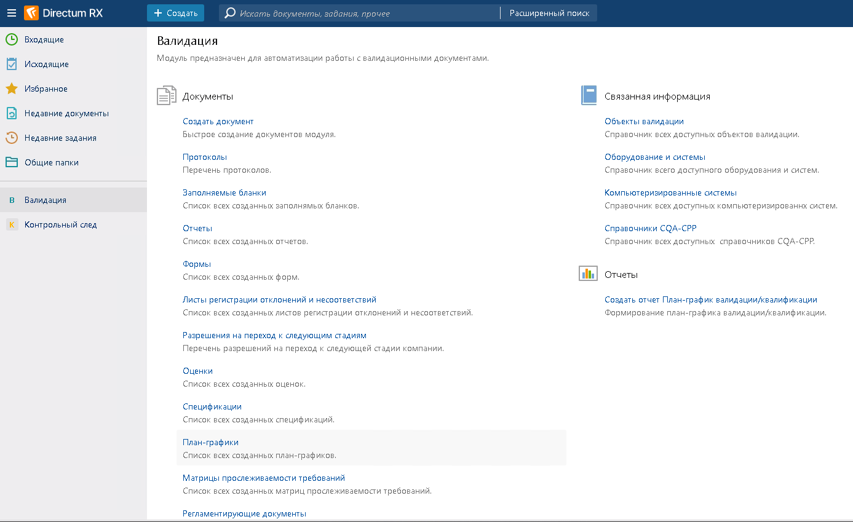
Task: Click the Недавние задания clock icon
Action: tap(11, 138)
